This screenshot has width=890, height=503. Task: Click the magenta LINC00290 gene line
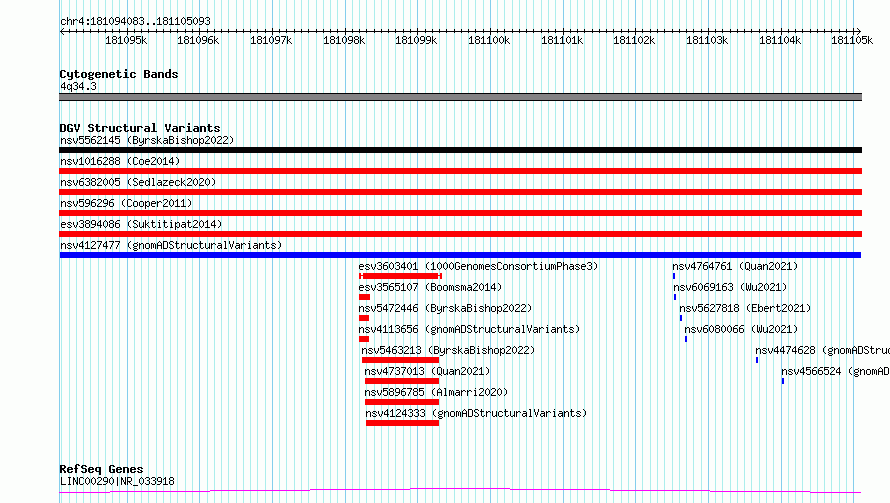click(460, 490)
